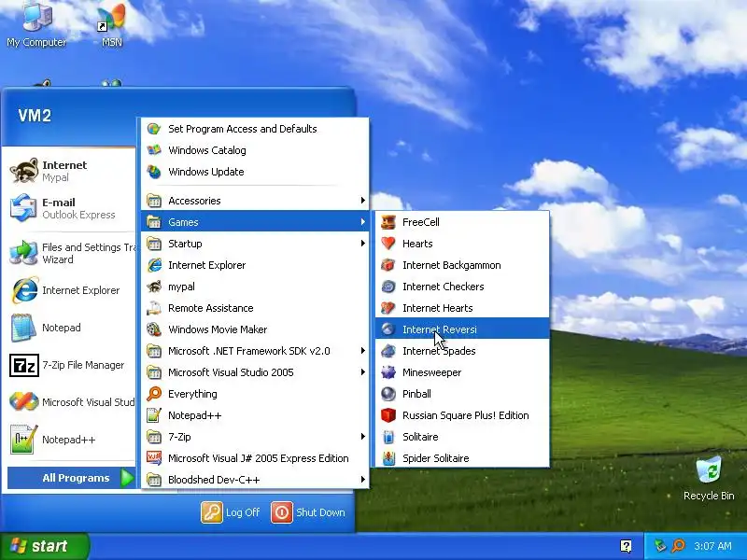Expand the Microsoft Visual Studio 2005 folder
This screenshot has height=560, width=747.
click(255, 372)
